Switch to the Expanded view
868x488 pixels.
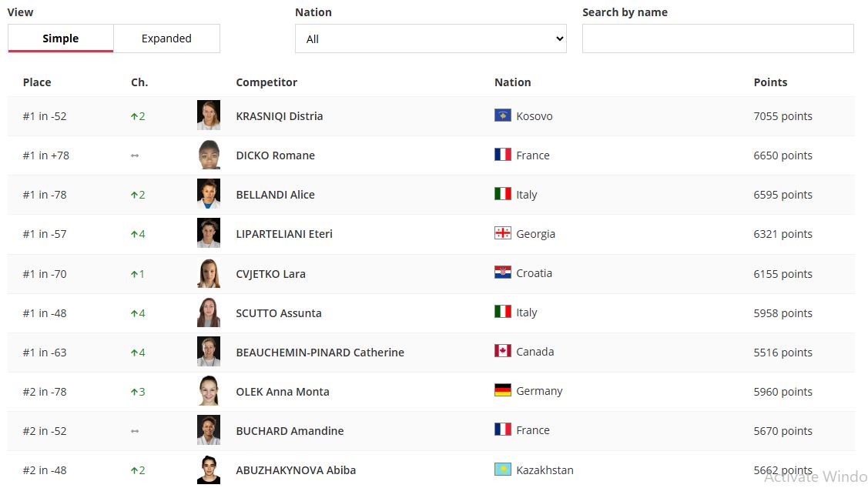click(x=166, y=38)
